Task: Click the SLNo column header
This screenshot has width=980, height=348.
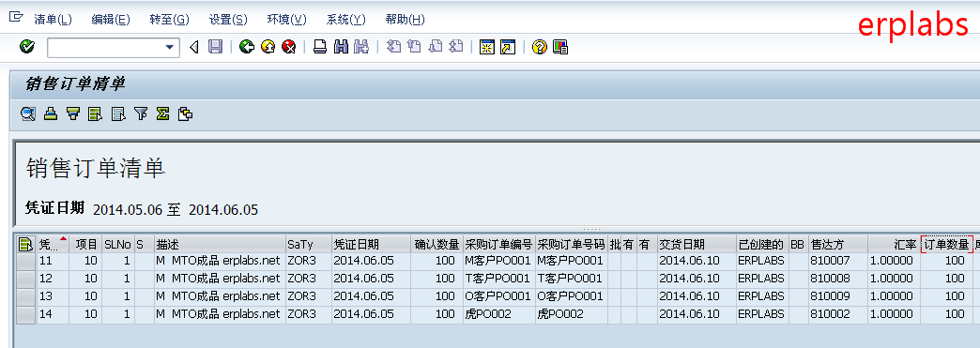Action: (117, 244)
